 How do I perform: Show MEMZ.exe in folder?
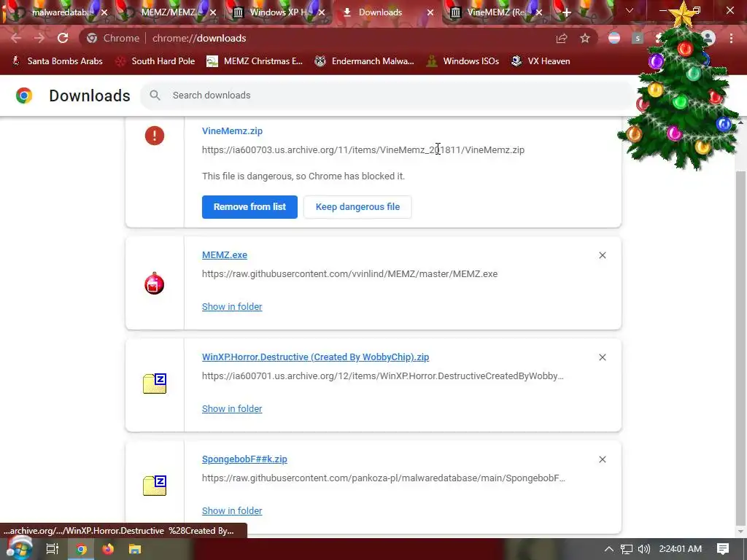point(232,307)
